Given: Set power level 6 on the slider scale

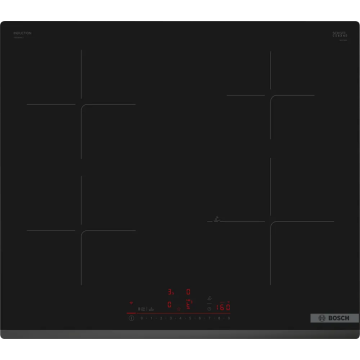Looking at the screenshot, I should 200,318.
